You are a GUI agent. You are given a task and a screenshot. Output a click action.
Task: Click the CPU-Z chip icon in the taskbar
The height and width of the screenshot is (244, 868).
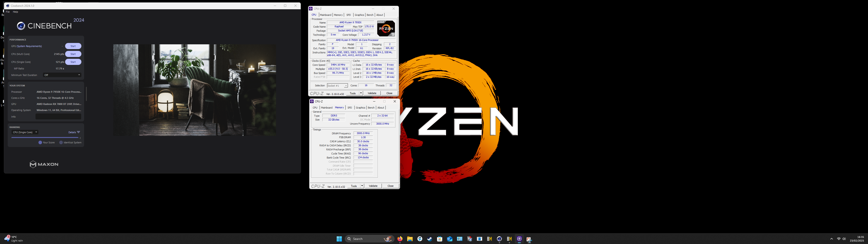[x=519, y=239]
